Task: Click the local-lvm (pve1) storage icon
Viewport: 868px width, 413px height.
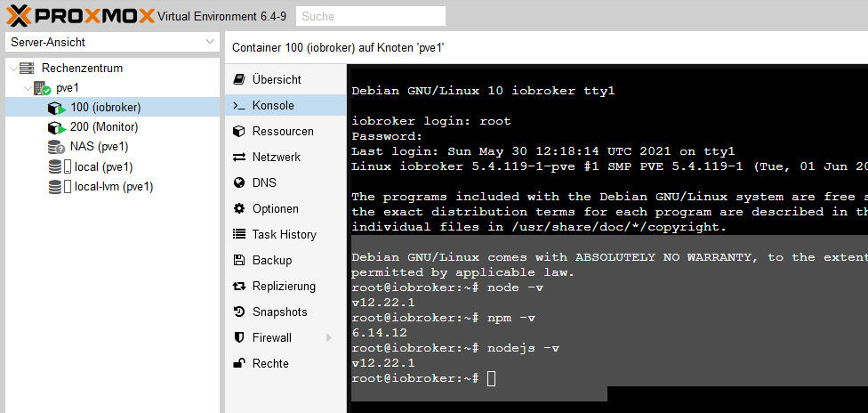Action: coord(60,187)
